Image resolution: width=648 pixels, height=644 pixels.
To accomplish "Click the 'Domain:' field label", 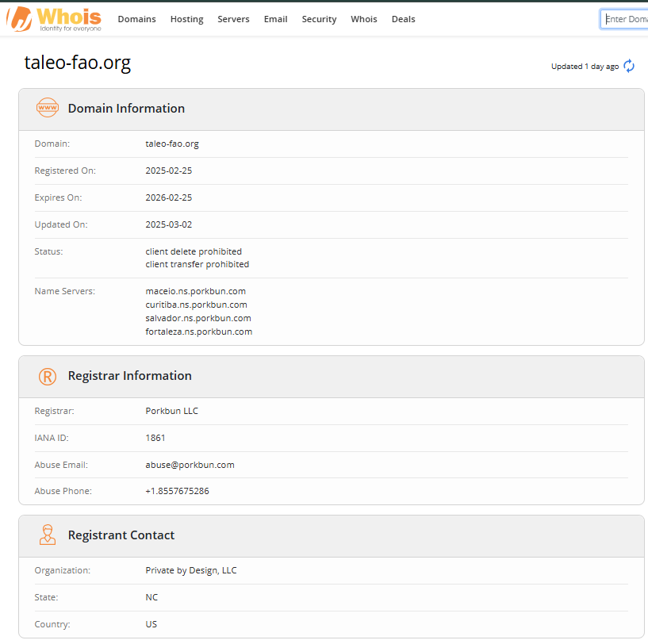I will (52, 144).
